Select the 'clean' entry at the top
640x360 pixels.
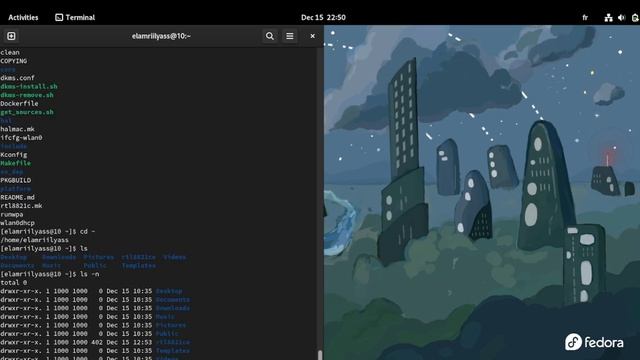[x=10, y=52]
